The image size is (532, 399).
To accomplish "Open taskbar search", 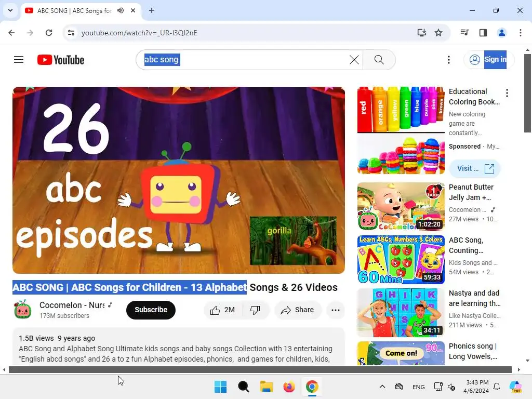I will point(243,387).
